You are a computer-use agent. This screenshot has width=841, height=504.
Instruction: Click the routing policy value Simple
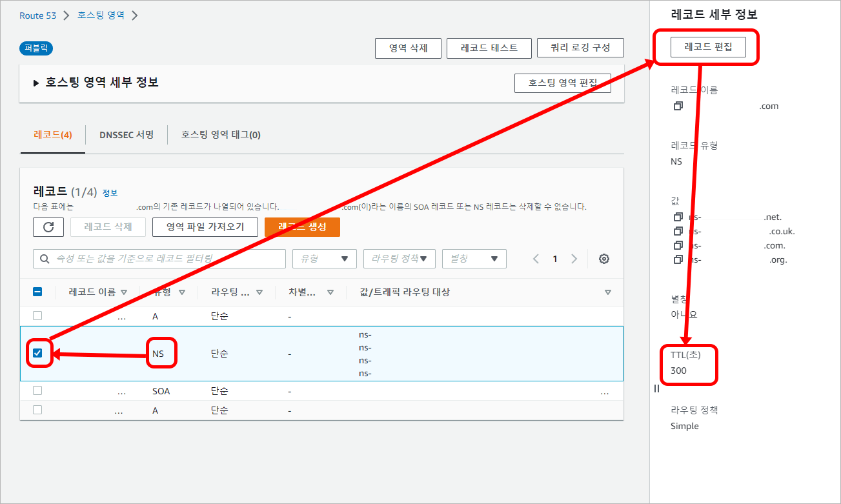click(x=685, y=427)
